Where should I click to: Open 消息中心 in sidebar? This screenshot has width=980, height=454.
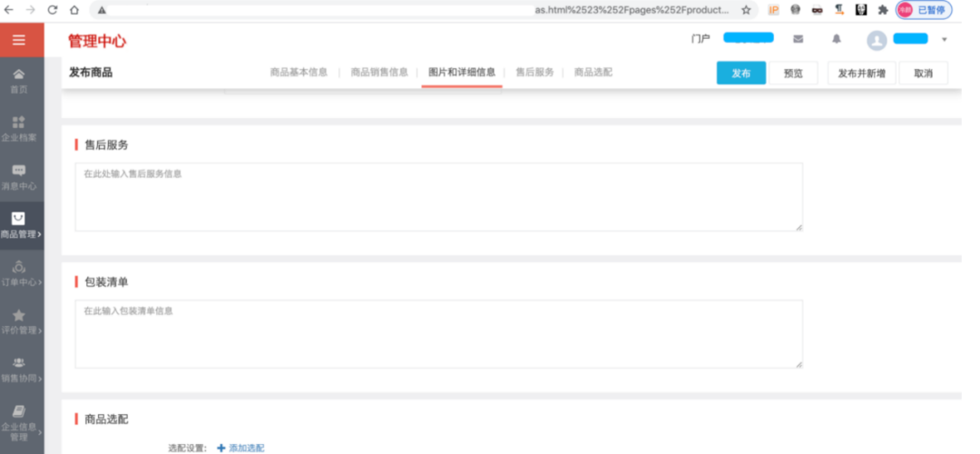(x=19, y=178)
